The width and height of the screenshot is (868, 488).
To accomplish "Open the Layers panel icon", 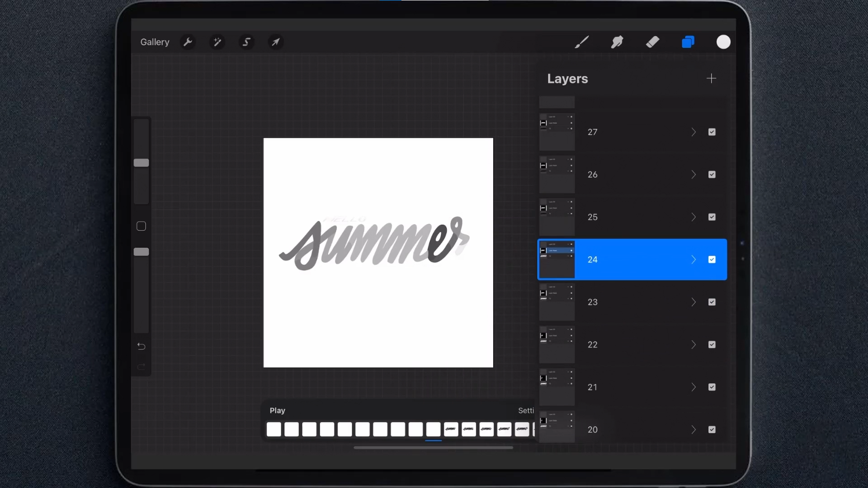I will [688, 42].
